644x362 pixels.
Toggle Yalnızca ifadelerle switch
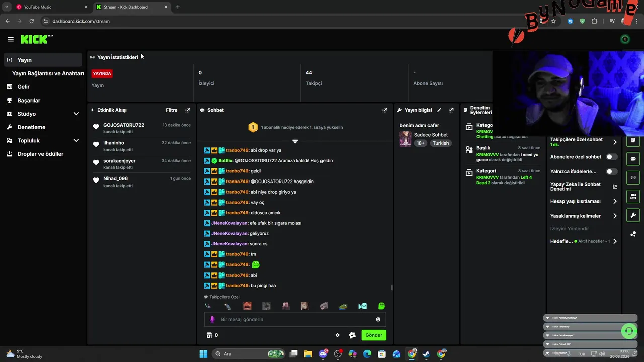click(x=611, y=171)
